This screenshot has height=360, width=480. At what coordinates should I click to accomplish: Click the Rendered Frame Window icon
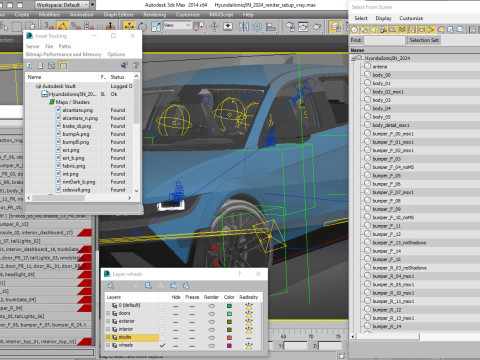tap(303, 26)
